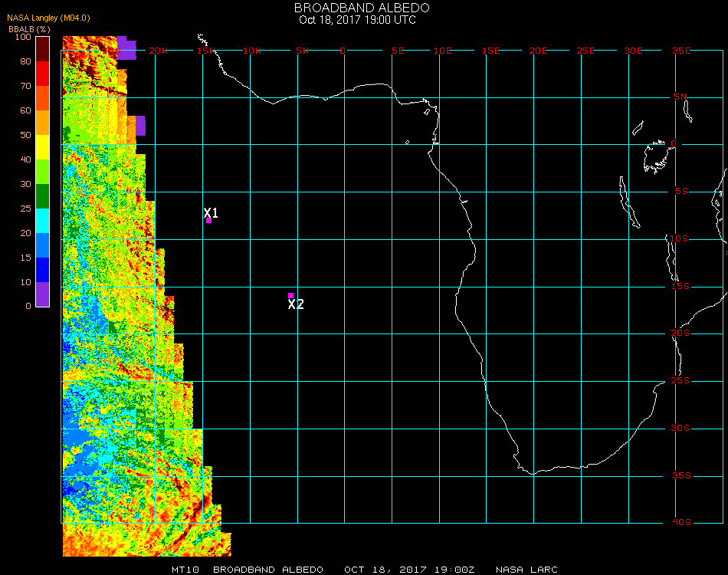Image resolution: width=728 pixels, height=575 pixels.
Task: Click the magenta X2 point marker
Action: pyautogui.click(x=290, y=295)
